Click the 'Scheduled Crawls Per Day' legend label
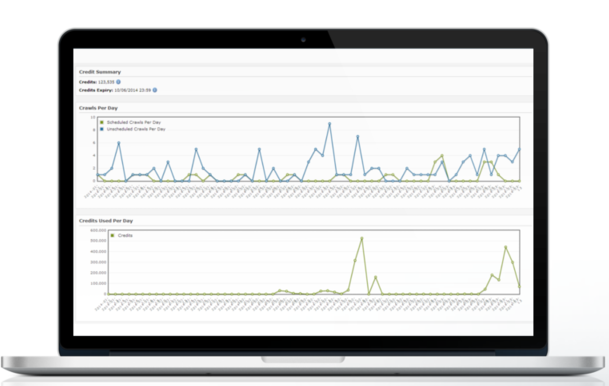The height and width of the screenshot is (386, 609). click(134, 122)
